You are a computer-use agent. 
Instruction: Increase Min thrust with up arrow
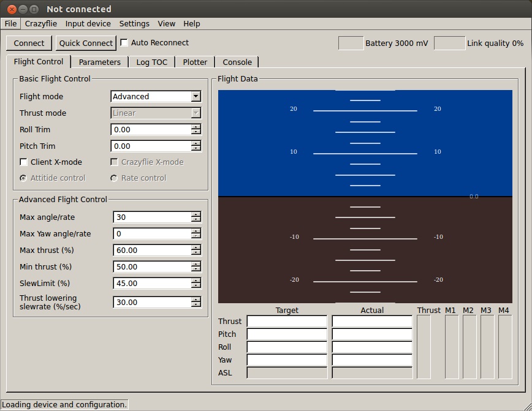click(196, 264)
